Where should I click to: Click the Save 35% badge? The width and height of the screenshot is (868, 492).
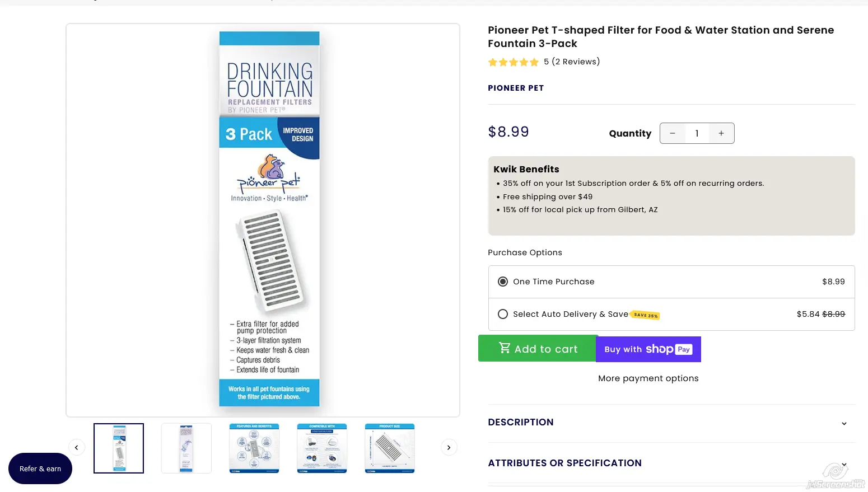tap(645, 315)
